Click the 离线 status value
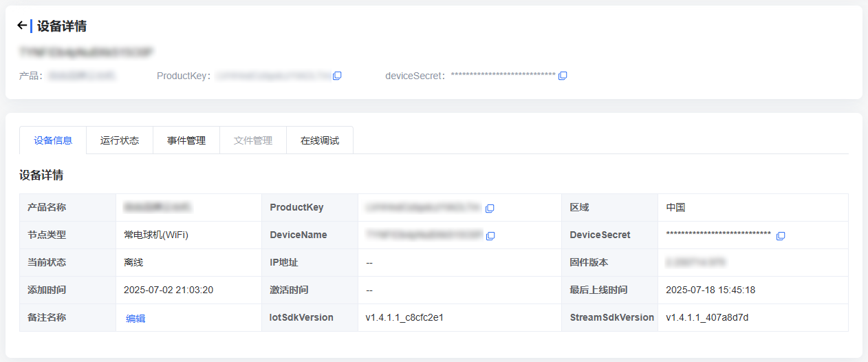The image size is (868, 362). coord(133,262)
